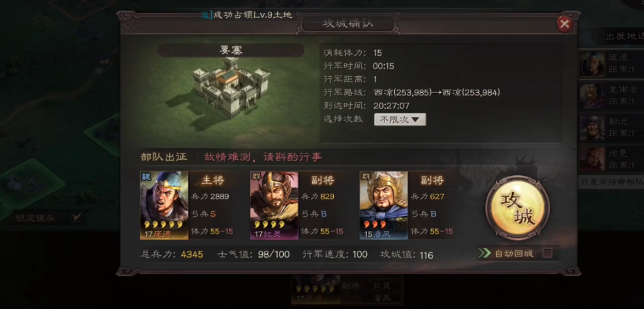Viewport: 644px width, 309px height.
Task: Choose 徐晃 troop in departure list
Action: coord(611,159)
